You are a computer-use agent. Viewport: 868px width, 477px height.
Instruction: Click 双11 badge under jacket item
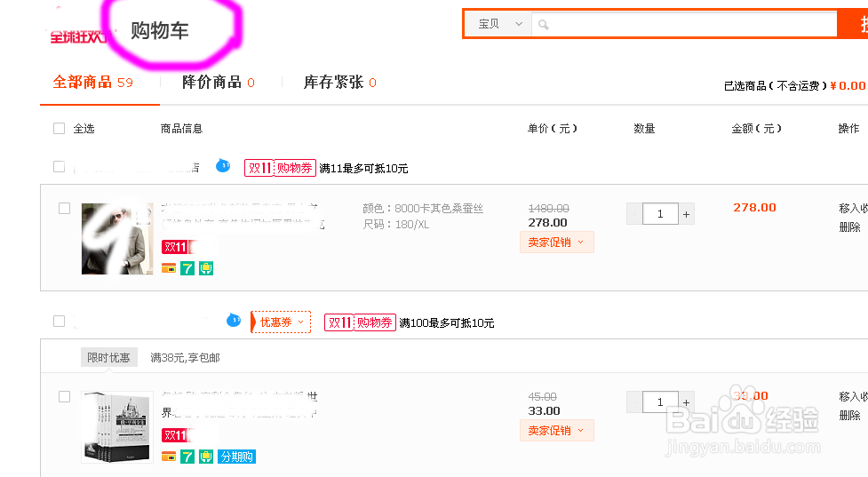(x=176, y=247)
